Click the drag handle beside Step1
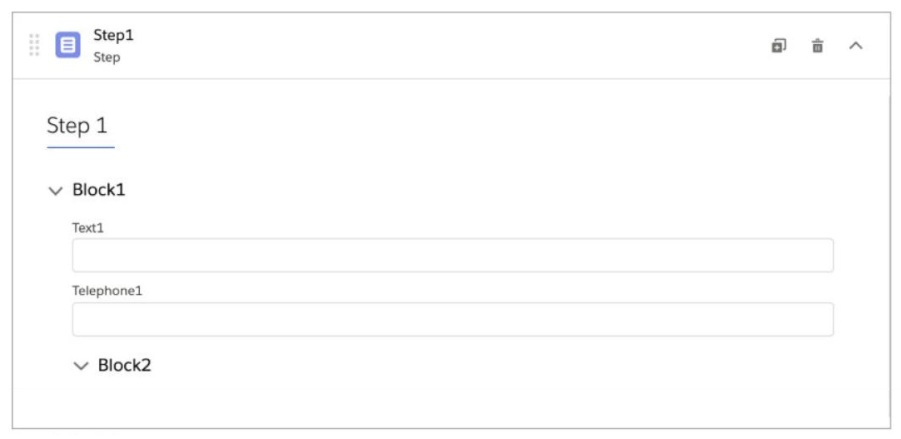 34,45
